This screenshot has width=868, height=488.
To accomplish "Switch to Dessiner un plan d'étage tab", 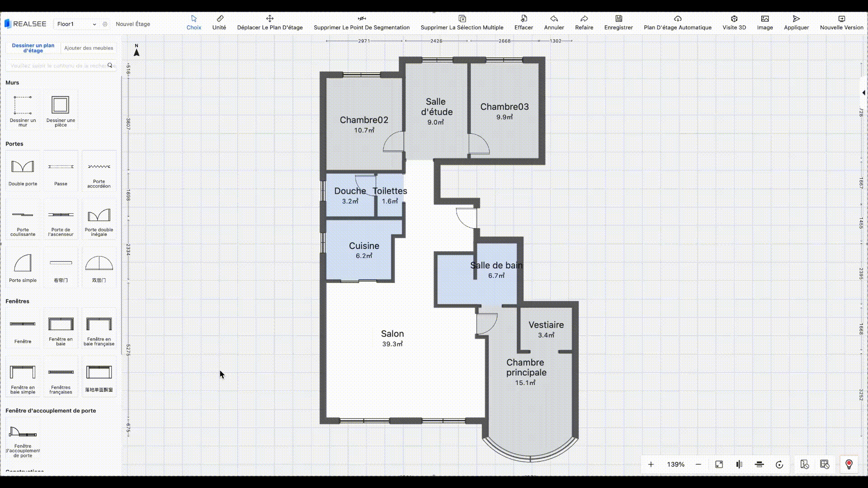I will point(33,48).
